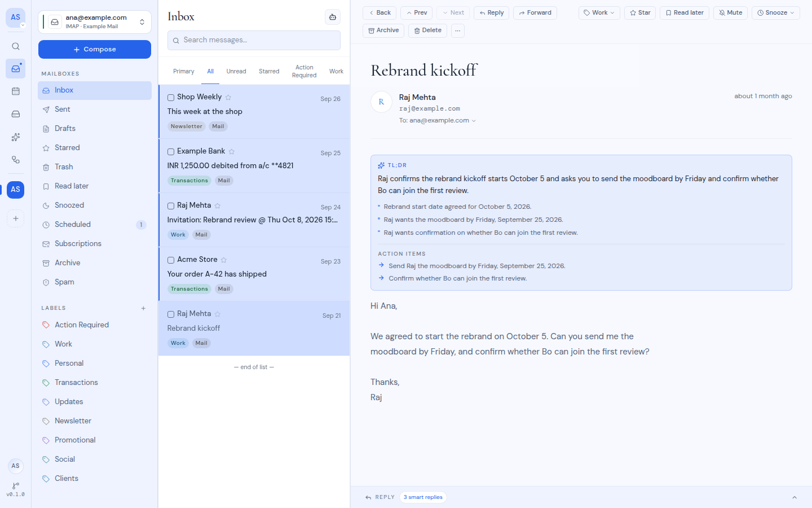Add a new account with plus icon

click(x=16, y=218)
